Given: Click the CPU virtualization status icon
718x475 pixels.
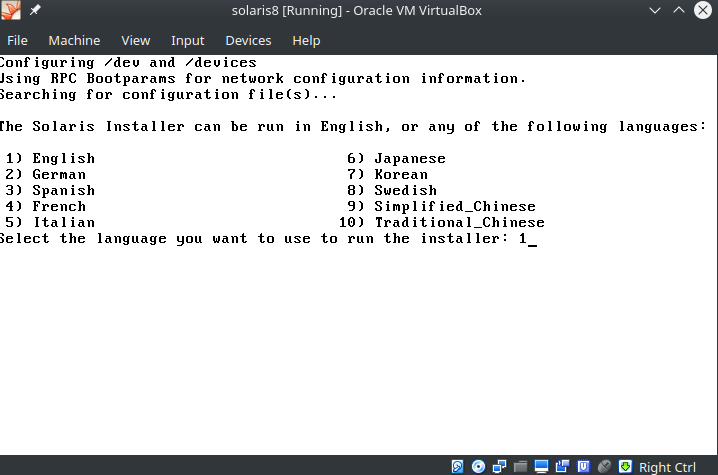Looking at the screenshot, I should (x=583, y=467).
